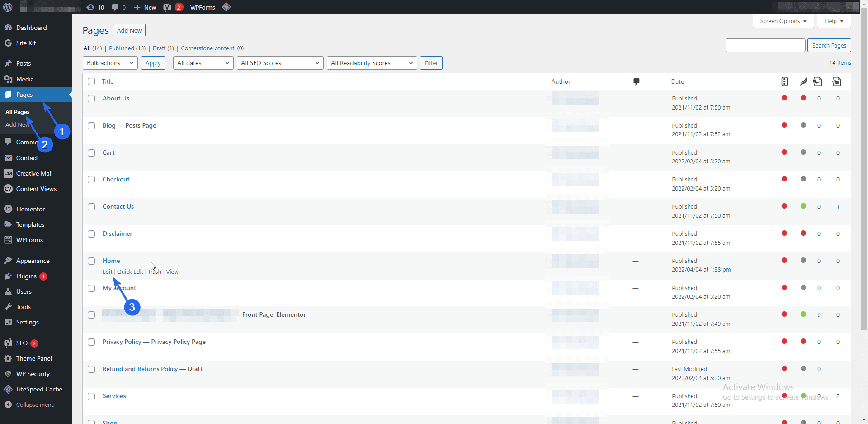Viewport: 868px width, 424px height.
Task: Click the diamond LiteSpeed icon in admin bar
Action: click(226, 7)
